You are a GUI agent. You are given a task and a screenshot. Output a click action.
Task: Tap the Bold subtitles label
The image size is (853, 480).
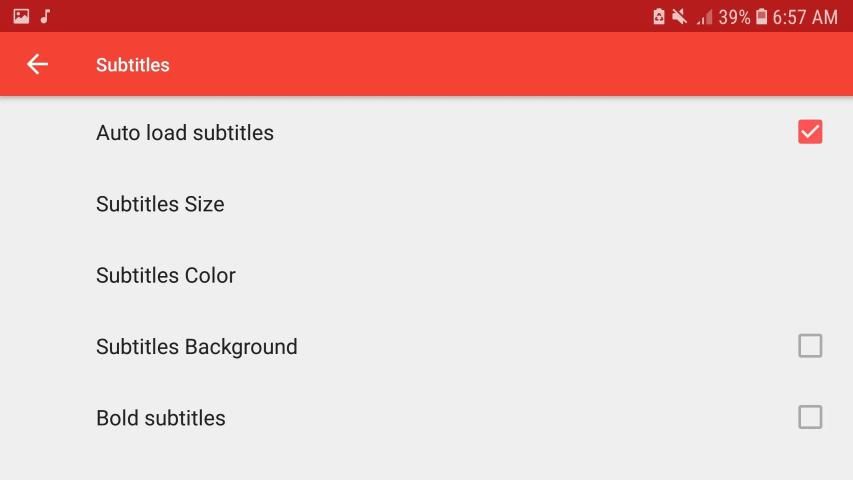pos(161,418)
